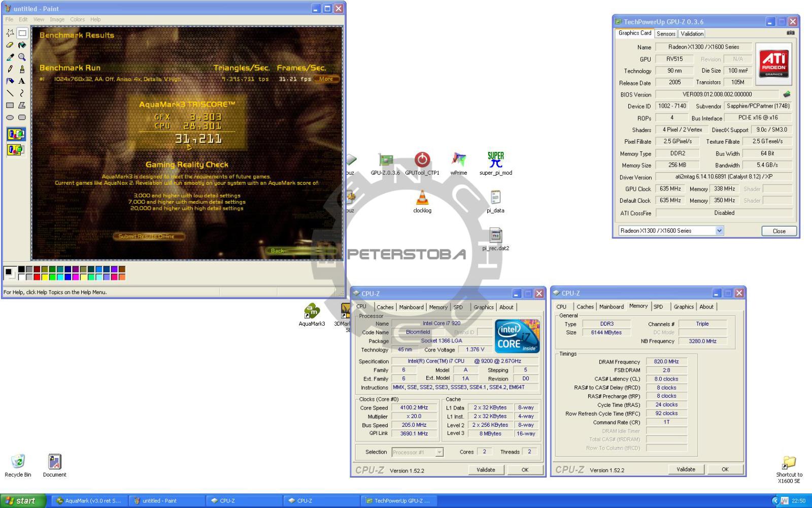Choose the Brush tool in Paint

22,69
